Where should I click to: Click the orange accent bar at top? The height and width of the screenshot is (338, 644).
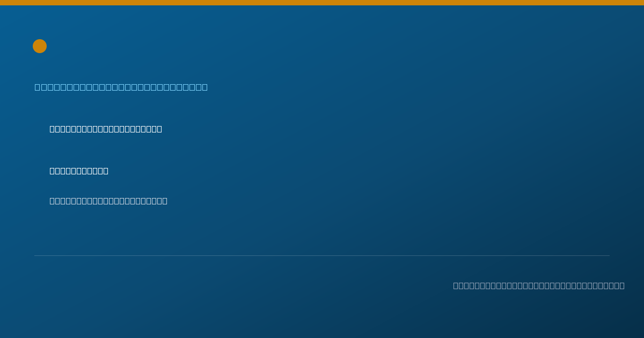point(322,3)
